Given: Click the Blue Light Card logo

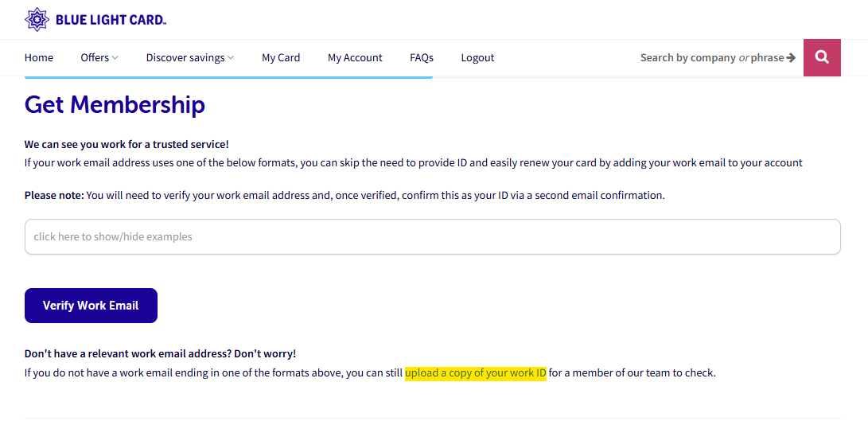Looking at the screenshot, I should 95,19.
